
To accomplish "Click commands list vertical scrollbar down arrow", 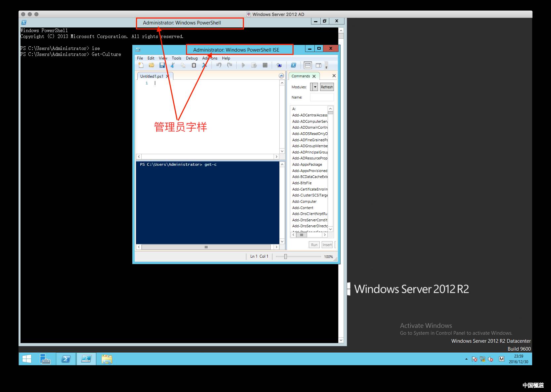I will point(330,229).
